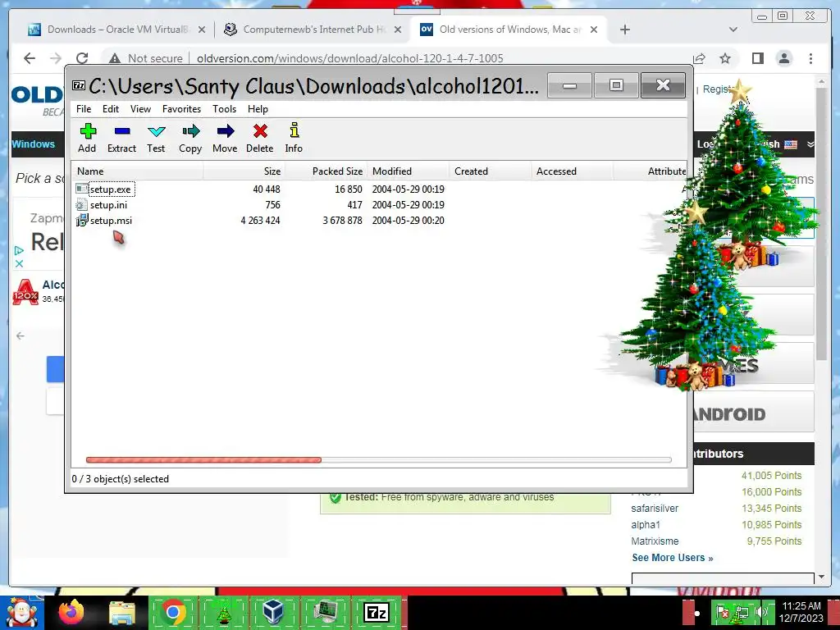Open the Favorites menu
Viewport: 840px width, 630px height.
[181, 109]
